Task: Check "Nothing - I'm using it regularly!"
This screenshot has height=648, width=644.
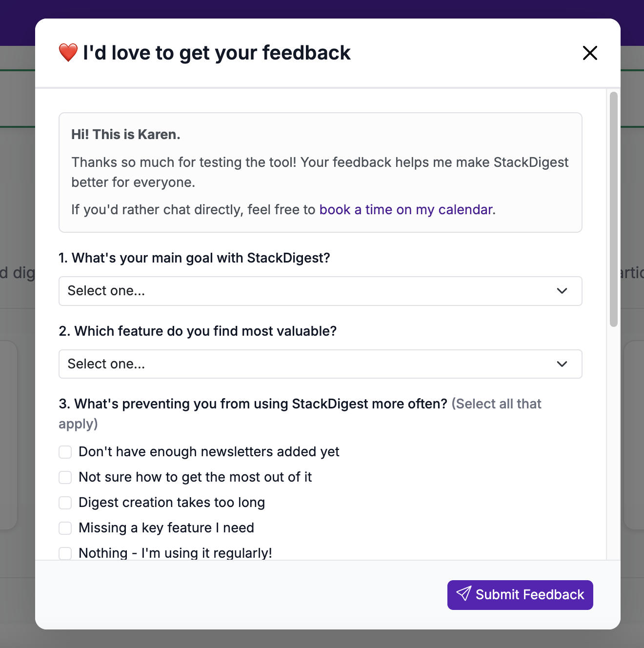Action: point(65,553)
